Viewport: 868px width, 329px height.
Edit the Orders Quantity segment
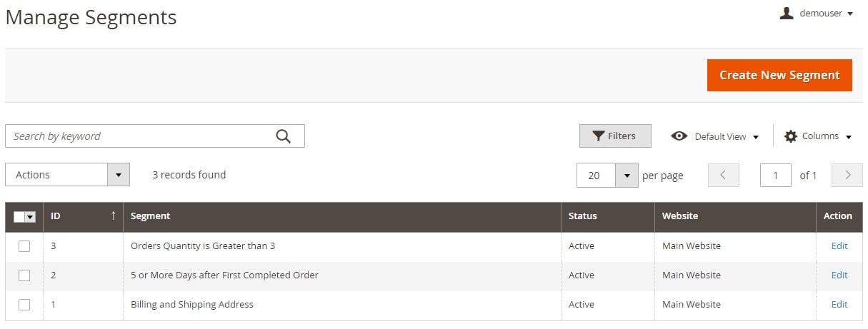click(x=839, y=246)
